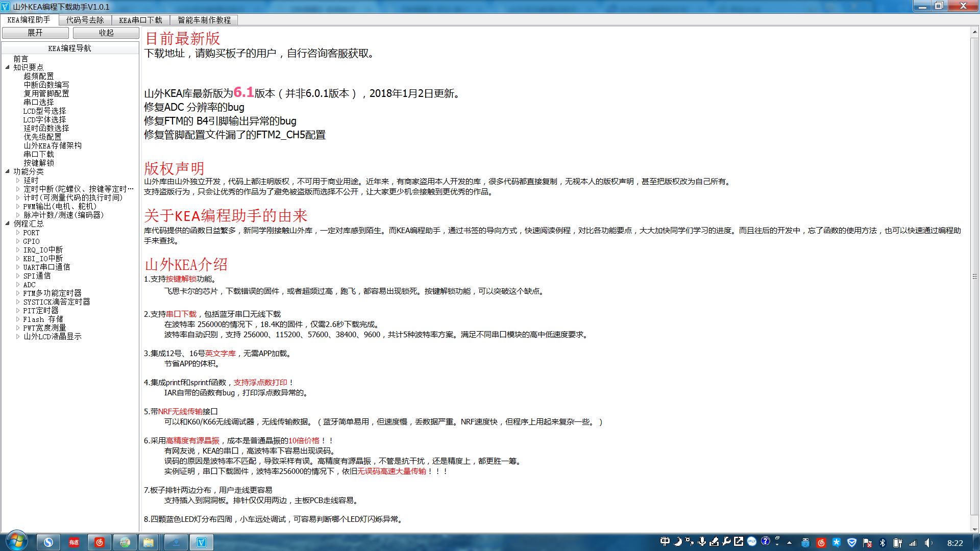Screen dimensions: 980x551
Task: Switch to the 代码号去除 tab
Action: [85, 20]
